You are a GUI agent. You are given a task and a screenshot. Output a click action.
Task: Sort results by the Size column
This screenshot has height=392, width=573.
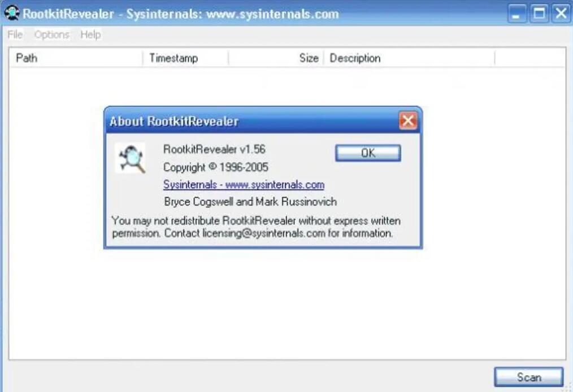tap(276, 58)
